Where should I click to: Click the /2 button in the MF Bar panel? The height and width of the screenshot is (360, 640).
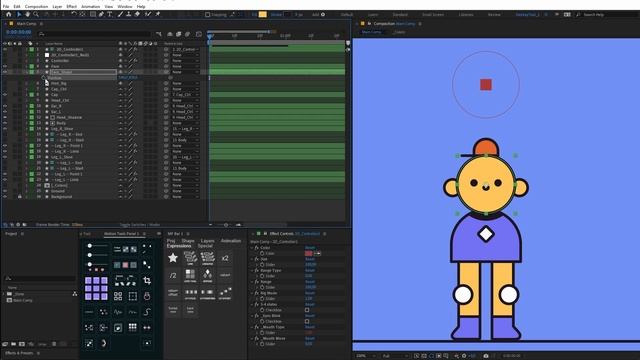(173, 276)
